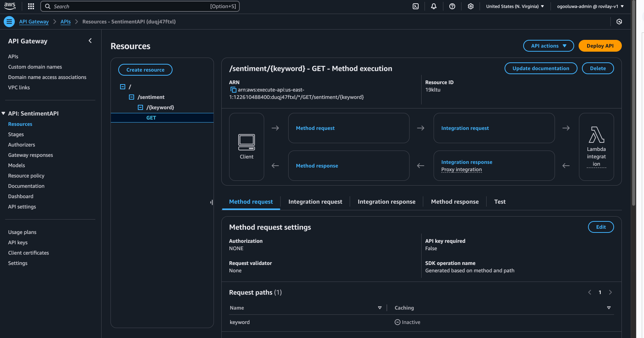Collapse the /{keyword} resource node

point(140,107)
